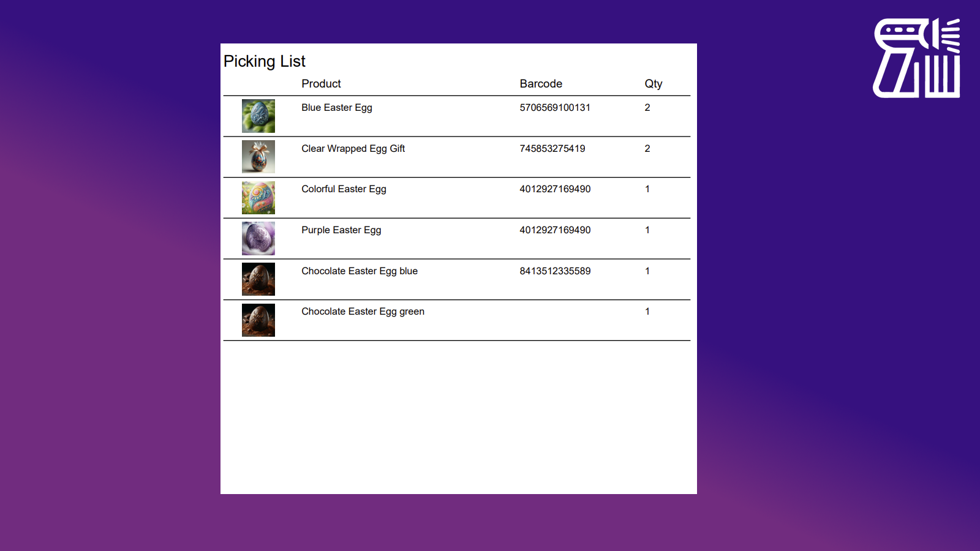Open the Blue Easter Egg thumbnail
The width and height of the screenshot is (980, 551).
258,116
